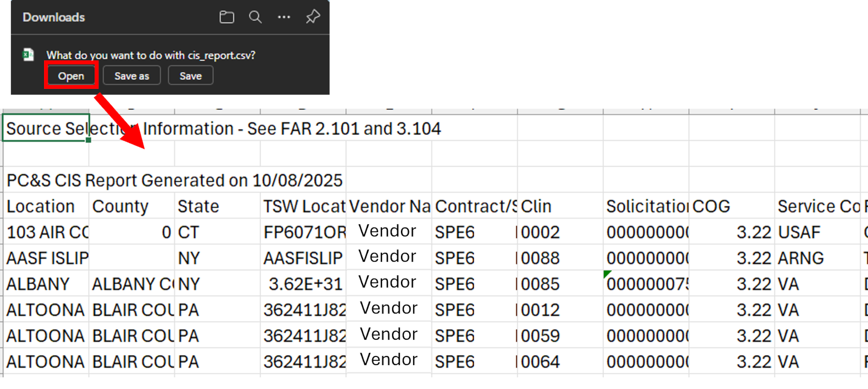Select the County header cell
Screen dimensions: 868x389
[132, 206]
